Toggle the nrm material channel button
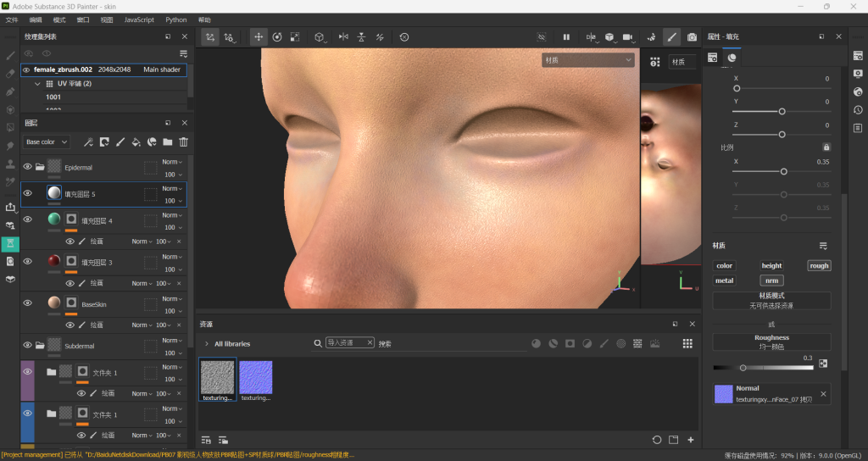This screenshot has width=868, height=461. point(771,280)
